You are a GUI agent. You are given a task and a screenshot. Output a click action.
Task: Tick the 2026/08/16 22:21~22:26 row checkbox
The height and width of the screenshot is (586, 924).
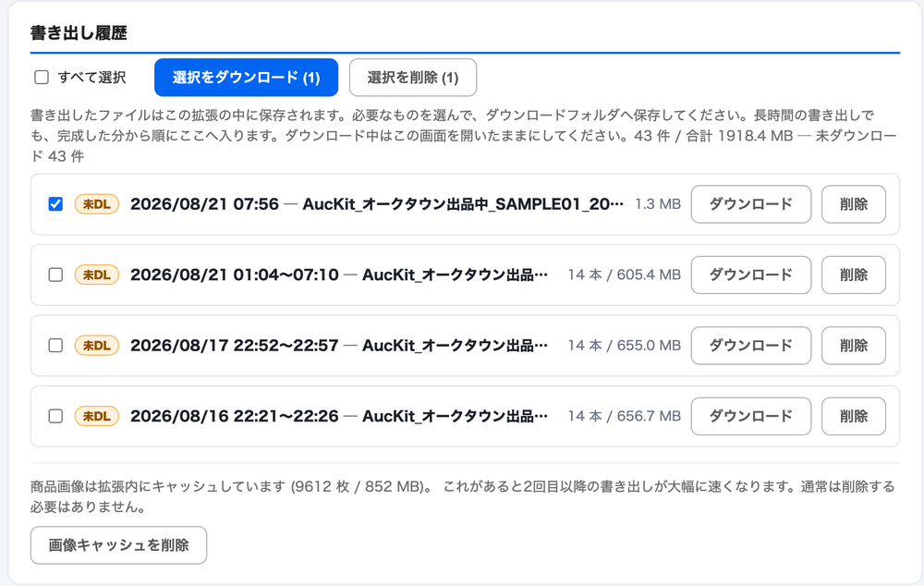(x=55, y=416)
